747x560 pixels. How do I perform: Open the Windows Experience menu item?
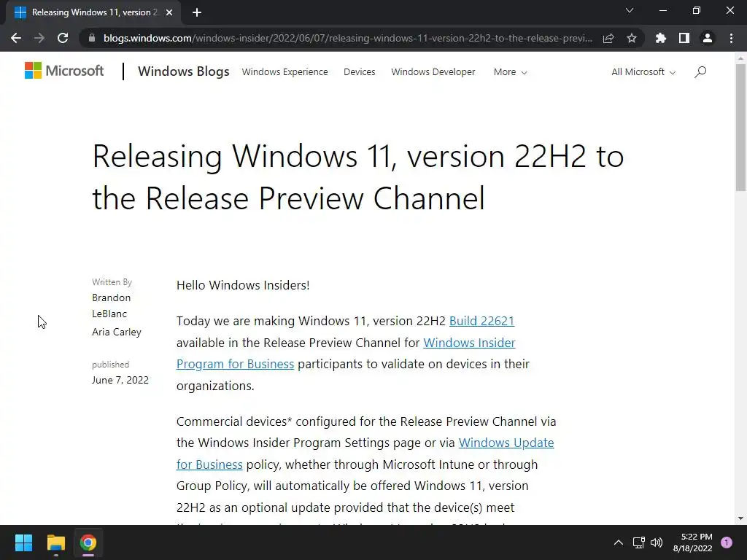[x=285, y=72]
